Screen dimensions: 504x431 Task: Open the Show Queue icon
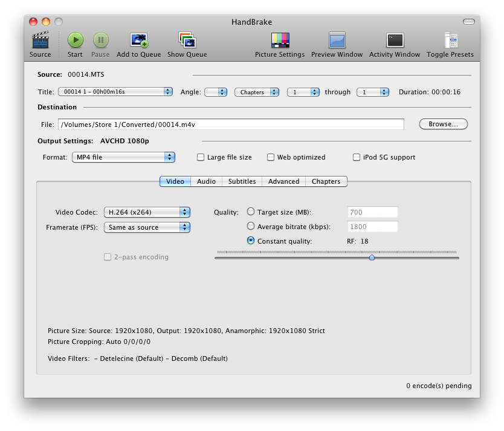[187, 41]
